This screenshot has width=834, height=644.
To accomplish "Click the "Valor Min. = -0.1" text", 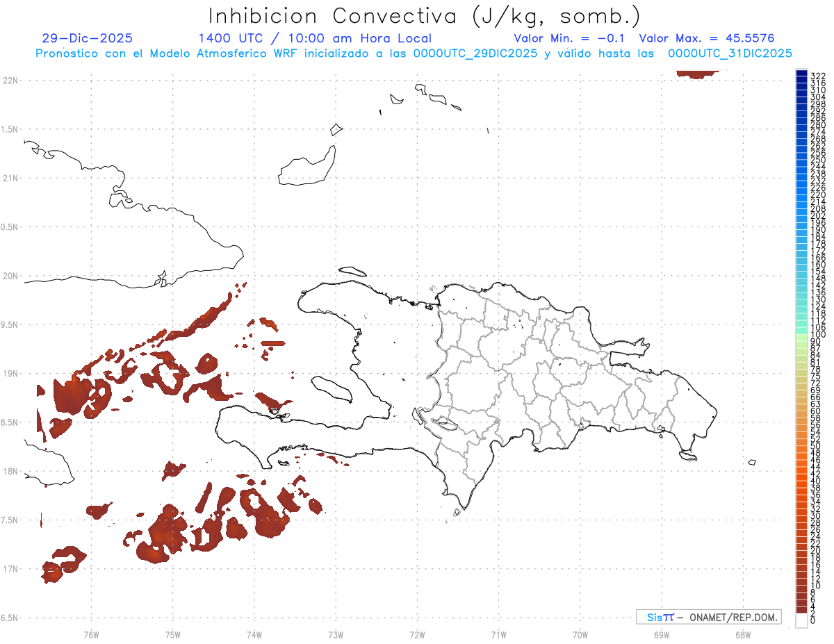I will (571, 38).
